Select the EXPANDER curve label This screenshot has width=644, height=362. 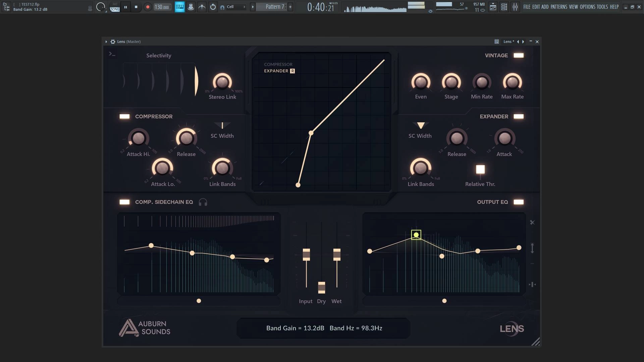point(276,71)
